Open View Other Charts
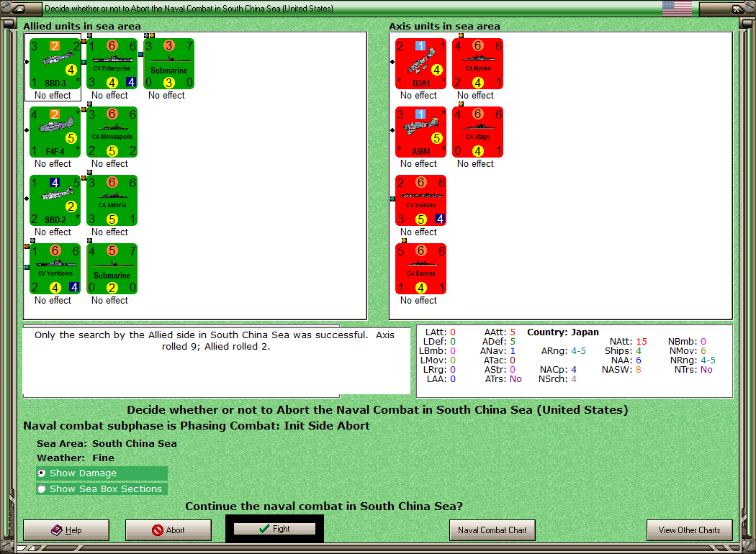Image resolution: width=756 pixels, height=554 pixels. pyautogui.click(x=690, y=530)
